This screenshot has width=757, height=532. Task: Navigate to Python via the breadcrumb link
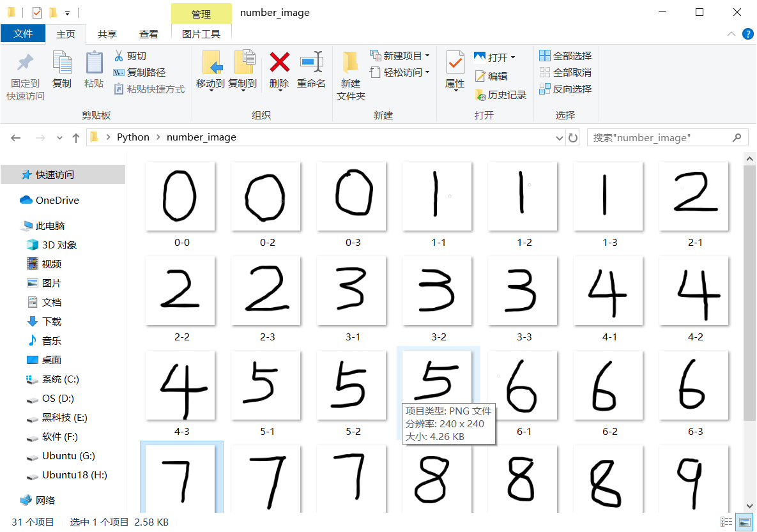(x=133, y=137)
